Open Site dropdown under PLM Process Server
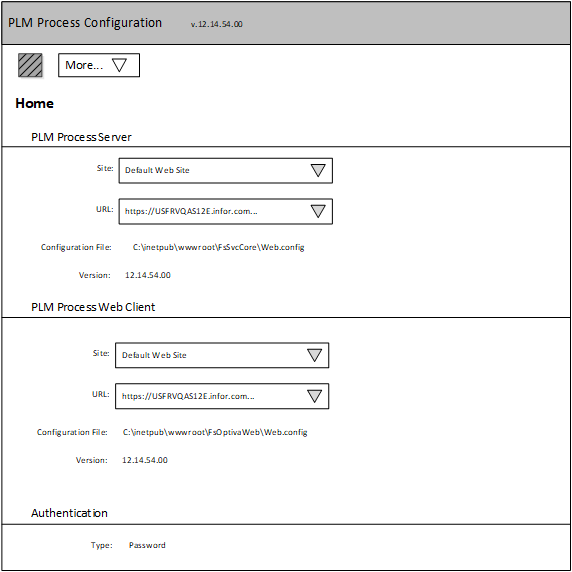Screen dimensions: 572x572 pyautogui.click(x=225, y=170)
